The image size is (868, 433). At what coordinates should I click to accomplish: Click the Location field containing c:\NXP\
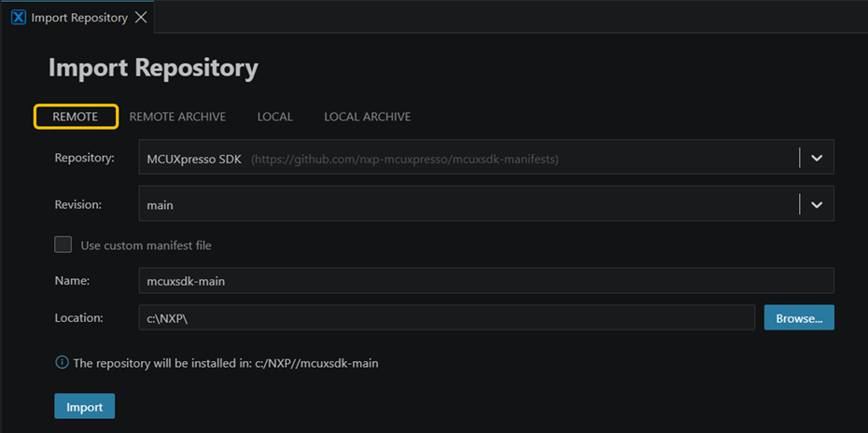[x=447, y=317]
